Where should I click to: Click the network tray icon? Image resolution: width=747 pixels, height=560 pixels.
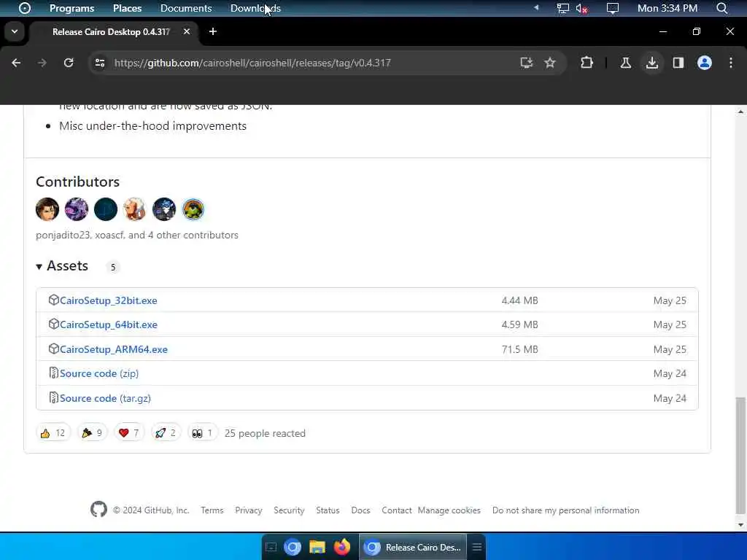click(x=562, y=8)
